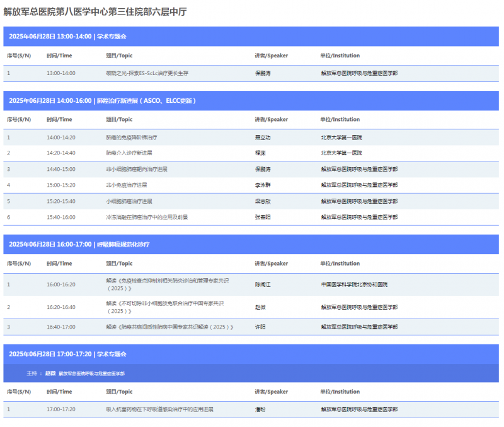Click 时间/Time header in the 14:00-16:00 session
504x427 pixels.
click(x=59, y=119)
